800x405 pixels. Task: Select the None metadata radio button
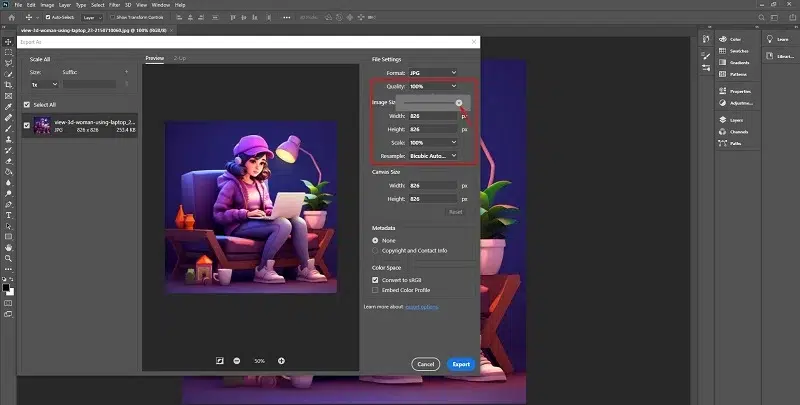(376, 240)
